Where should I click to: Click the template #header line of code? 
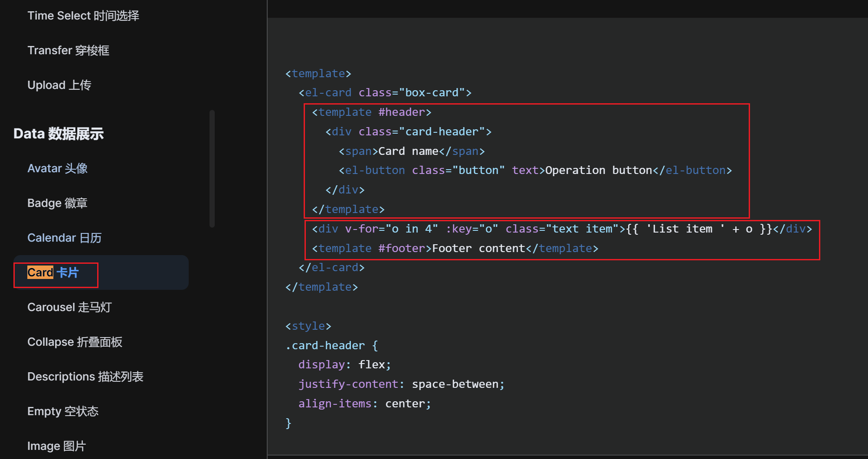(x=371, y=111)
